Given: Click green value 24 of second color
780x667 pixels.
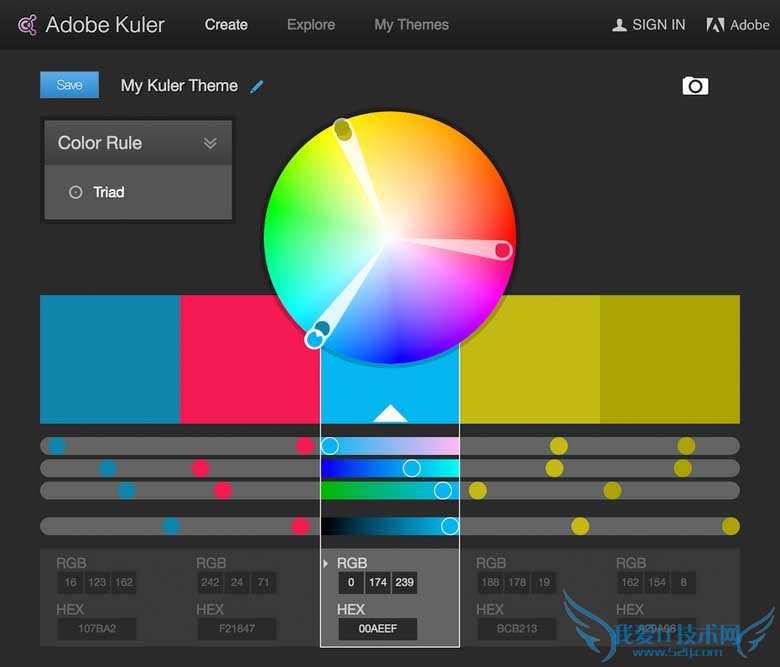Looking at the screenshot, I should tap(237, 582).
